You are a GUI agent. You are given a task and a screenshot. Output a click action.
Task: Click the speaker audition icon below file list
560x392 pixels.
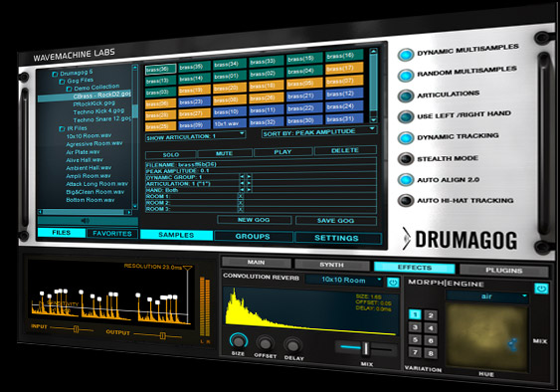click(86, 221)
